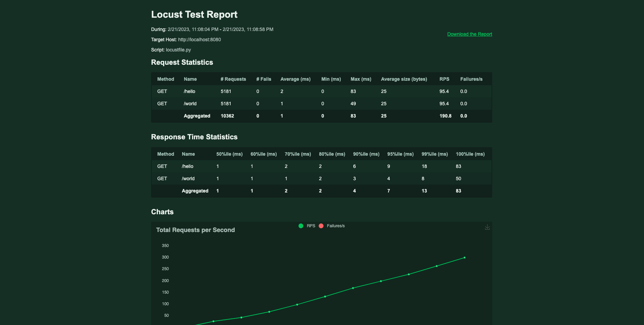Select '/hello' in Request Statistics table

click(189, 91)
